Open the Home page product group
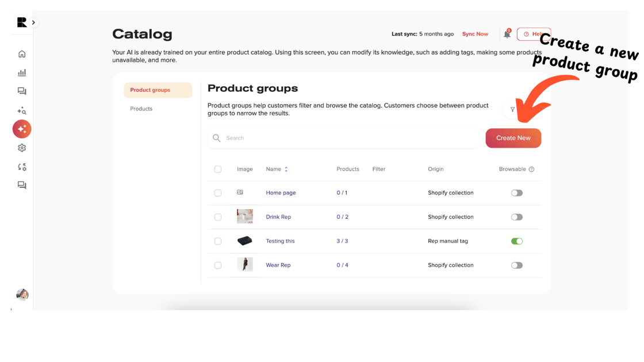The image size is (644, 362). [281, 193]
